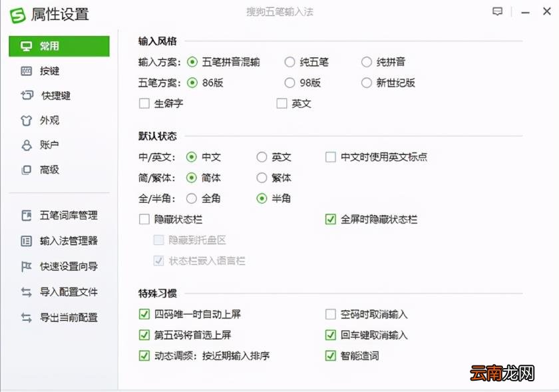Screen dimensions: 559x392
Task: Click the monitor icon beside 常用
Action: click(26, 47)
